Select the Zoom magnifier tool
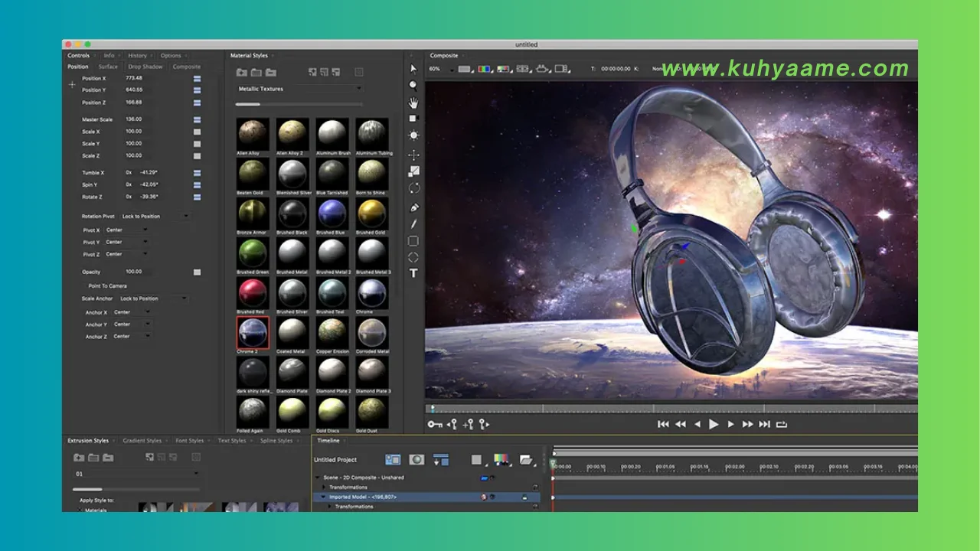 pos(413,85)
